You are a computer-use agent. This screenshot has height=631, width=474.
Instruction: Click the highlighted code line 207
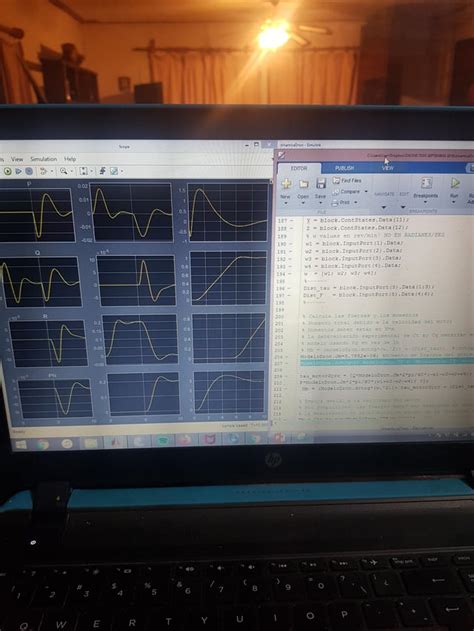[x=387, y=363]
